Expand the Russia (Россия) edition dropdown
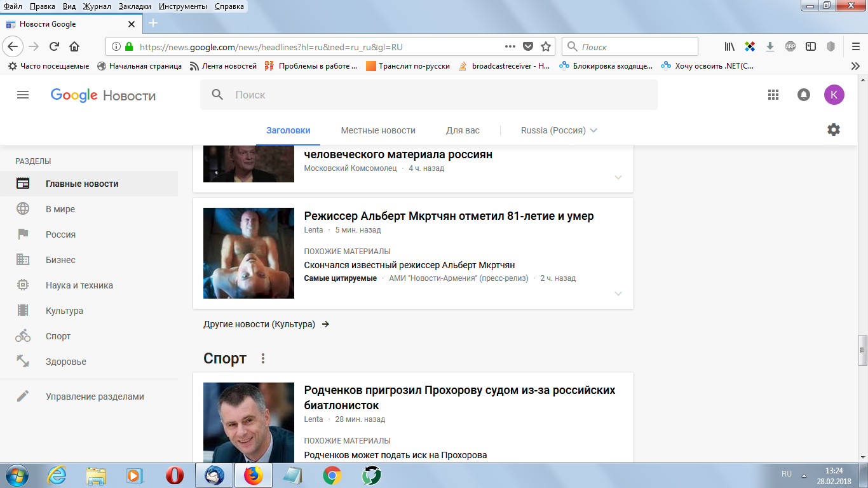The height and width of the screenshot is (488, 868). [x=559, y=130]
